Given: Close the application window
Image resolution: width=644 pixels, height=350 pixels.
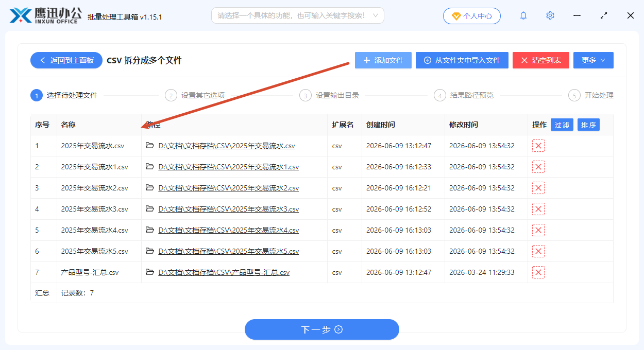Looking at the screenshot, I should pyautogui.click(x=631, y=16).
